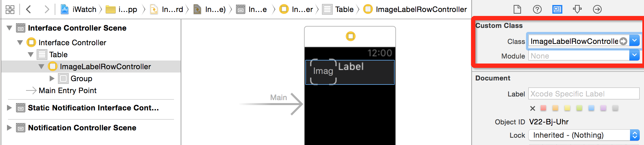Viewport: 644px width, 145px height.
Task: Choose the red label color swatch
Action: [543, 108]
